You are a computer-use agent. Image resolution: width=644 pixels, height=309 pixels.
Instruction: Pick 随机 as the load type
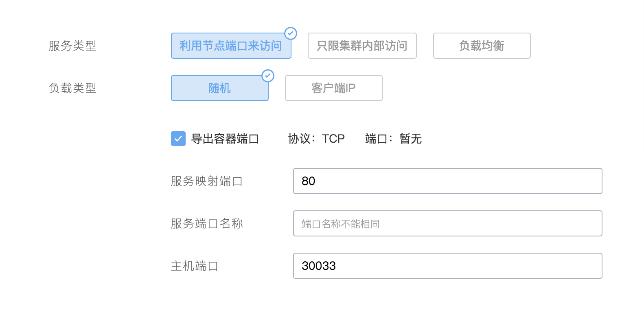pos(219,88)
